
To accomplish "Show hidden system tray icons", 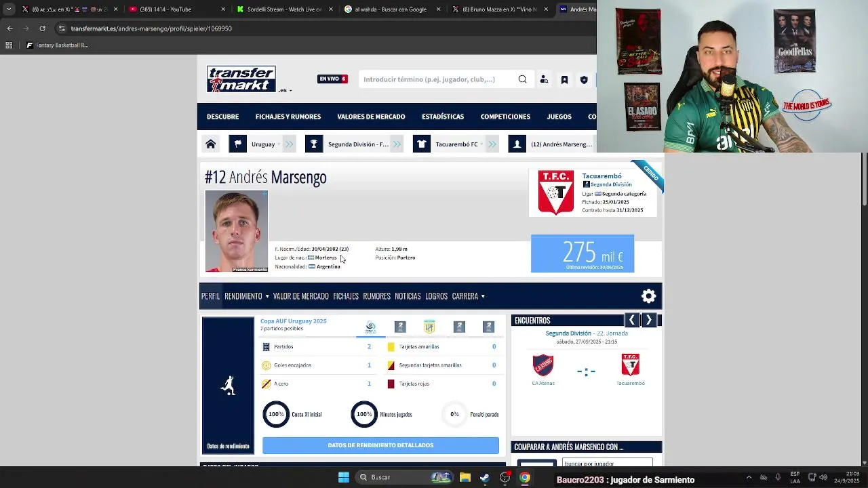I will (749, 477).
